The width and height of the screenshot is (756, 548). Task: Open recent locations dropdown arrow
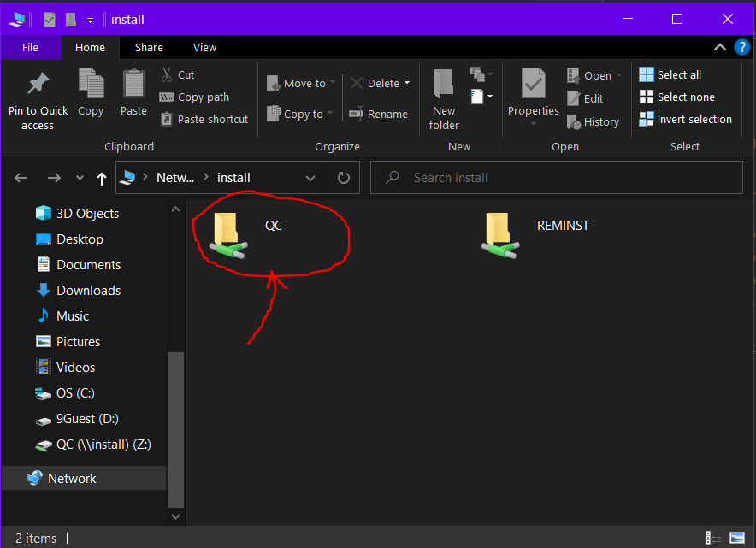(x=80, y=178)
